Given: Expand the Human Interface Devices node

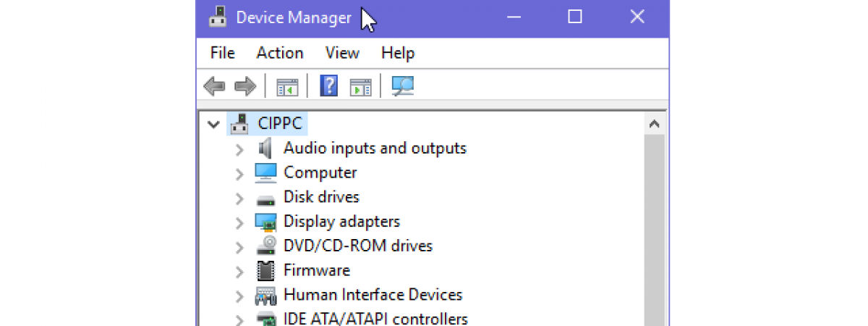Looking at the screenshot, I should (239, 296).
